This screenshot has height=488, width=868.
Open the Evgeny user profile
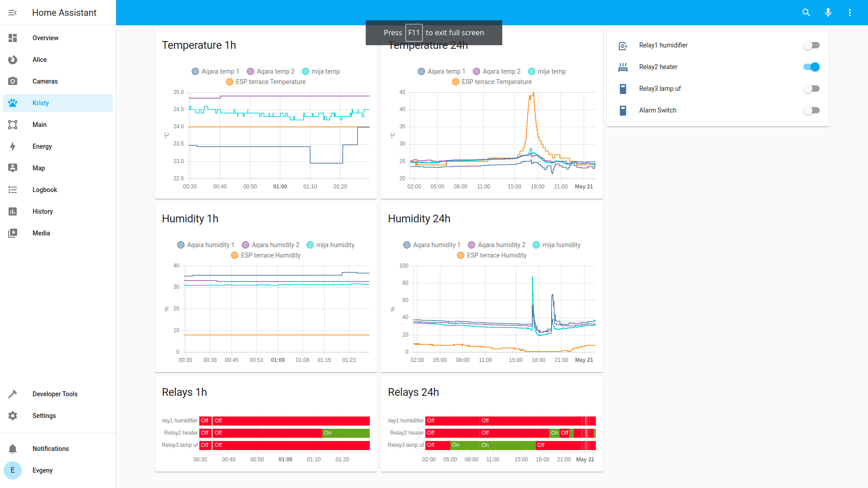(42, 470)
